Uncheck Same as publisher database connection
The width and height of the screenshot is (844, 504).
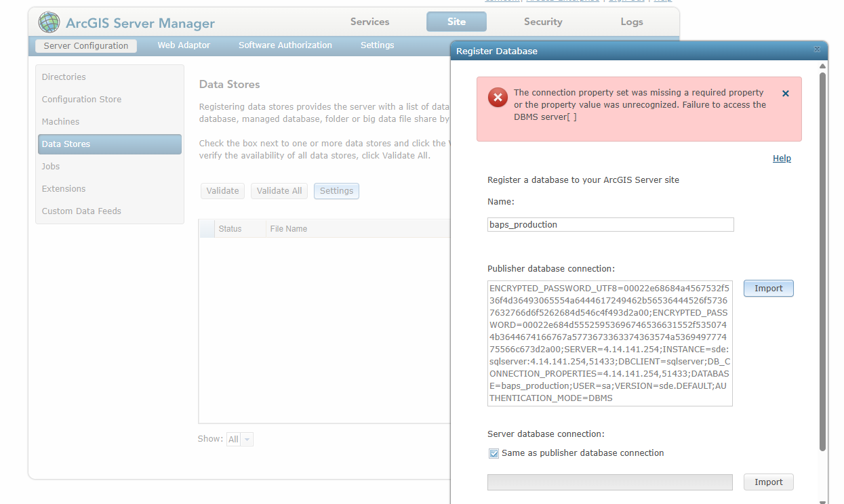tap(494, 453)
